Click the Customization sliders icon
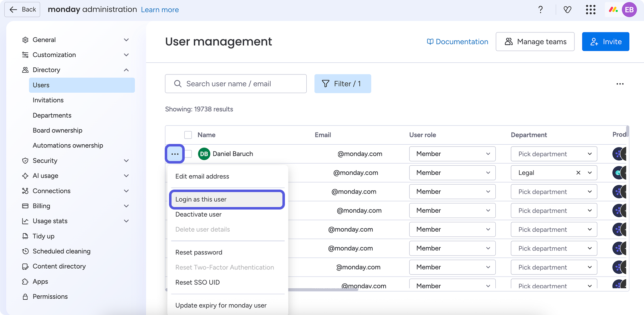This screenshot has height=315, width=644. pos(25,55)
